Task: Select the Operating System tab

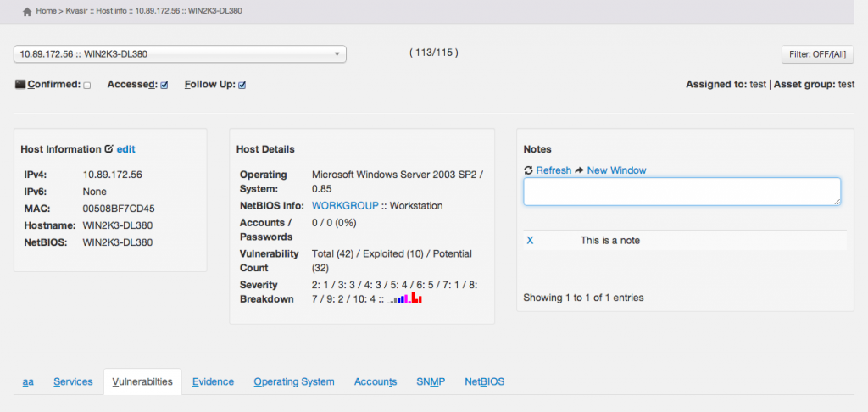Action: tap(294, 382)
